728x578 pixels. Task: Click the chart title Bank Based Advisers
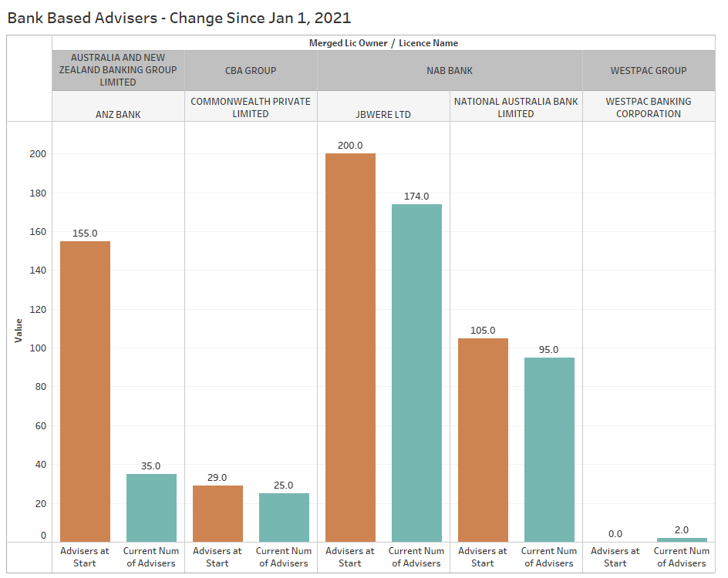tap(179, 18)
